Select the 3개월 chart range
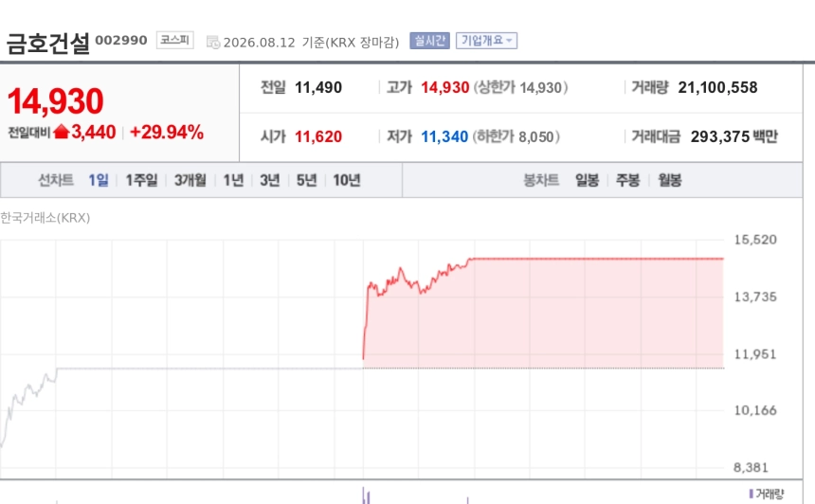Image resolution: width=815 pixels, height=504 pixels. (190, 180)
